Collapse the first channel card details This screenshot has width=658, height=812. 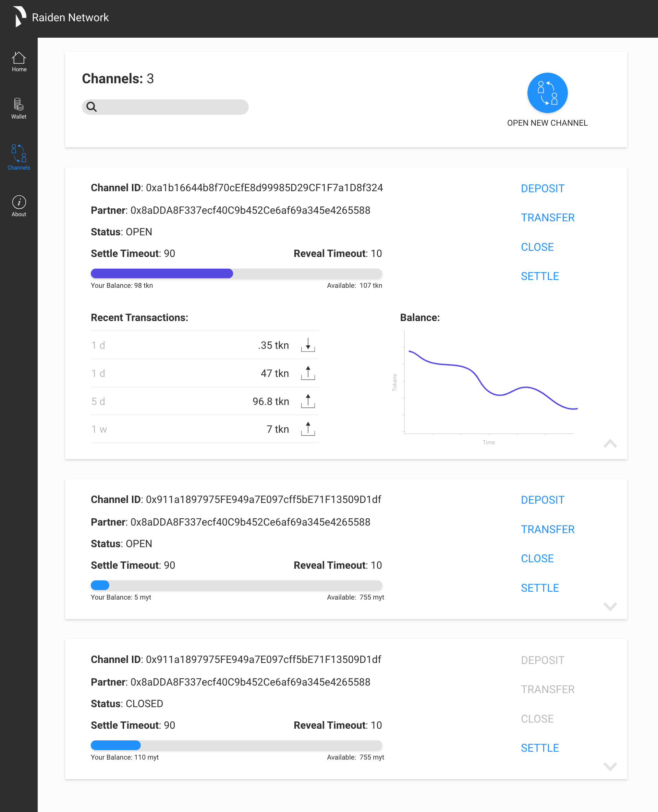pos(610,443)
